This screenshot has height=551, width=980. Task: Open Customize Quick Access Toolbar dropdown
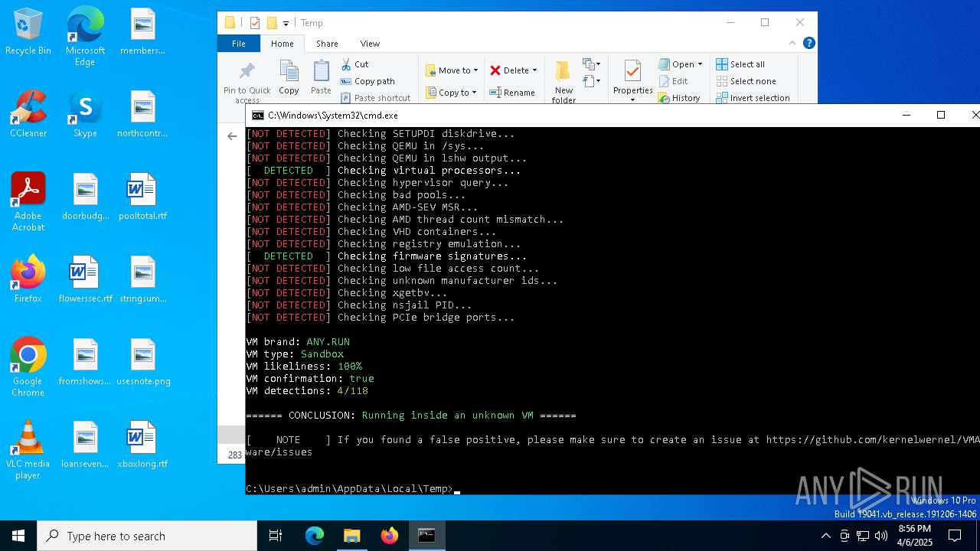tap(286, 23)
